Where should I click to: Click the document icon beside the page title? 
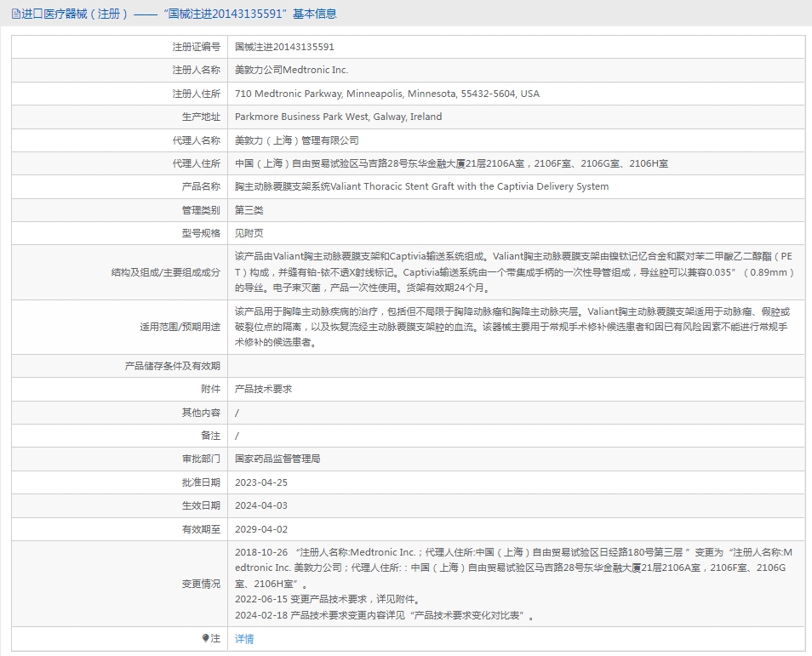point(16,14)
